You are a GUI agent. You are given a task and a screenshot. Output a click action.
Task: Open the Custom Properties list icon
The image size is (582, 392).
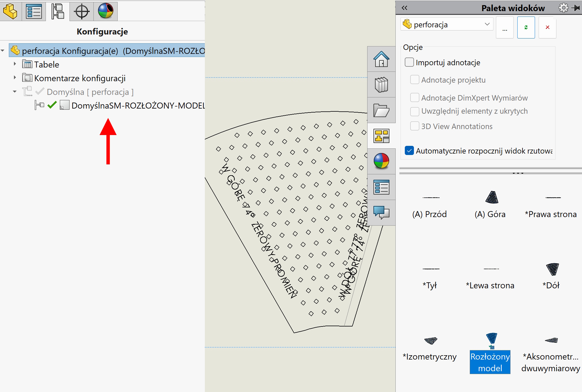pos(381,187)
